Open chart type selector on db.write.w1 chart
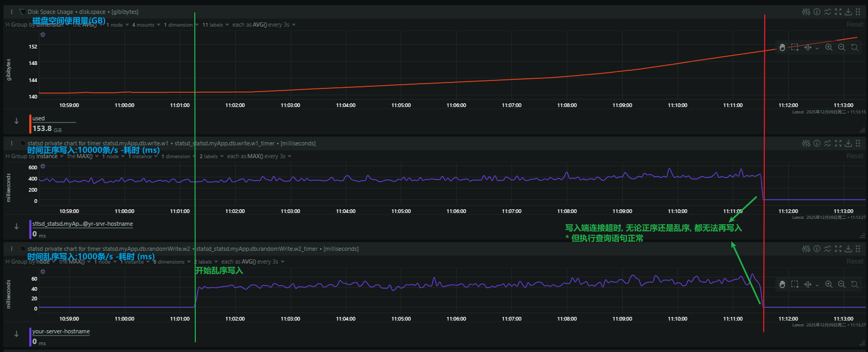868x352 pixels. click(x=828, y=143)
